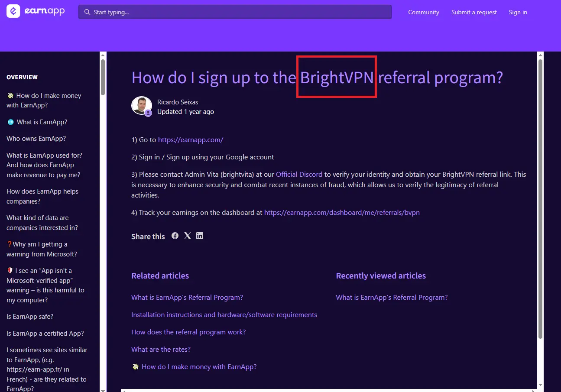Open sidebar What is EarnApp used for article
The width and height of the screenshot is (561, 392).
pos(44,165)
